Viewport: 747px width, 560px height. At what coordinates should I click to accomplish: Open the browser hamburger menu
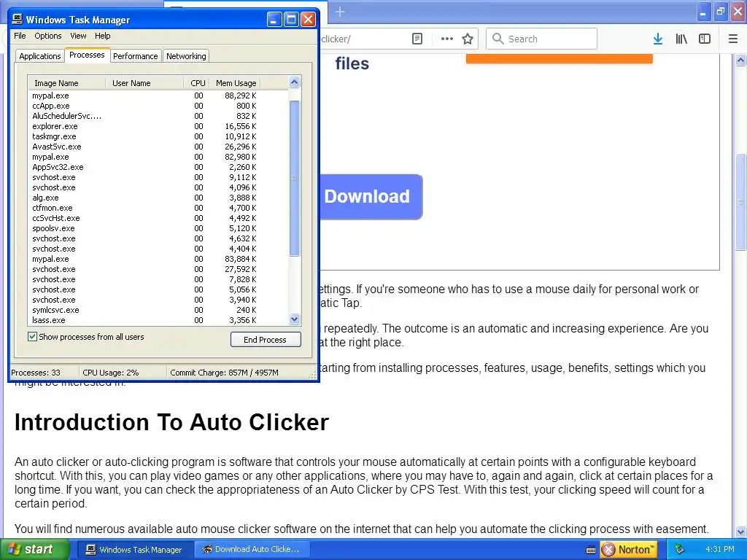tap(733, 39)
